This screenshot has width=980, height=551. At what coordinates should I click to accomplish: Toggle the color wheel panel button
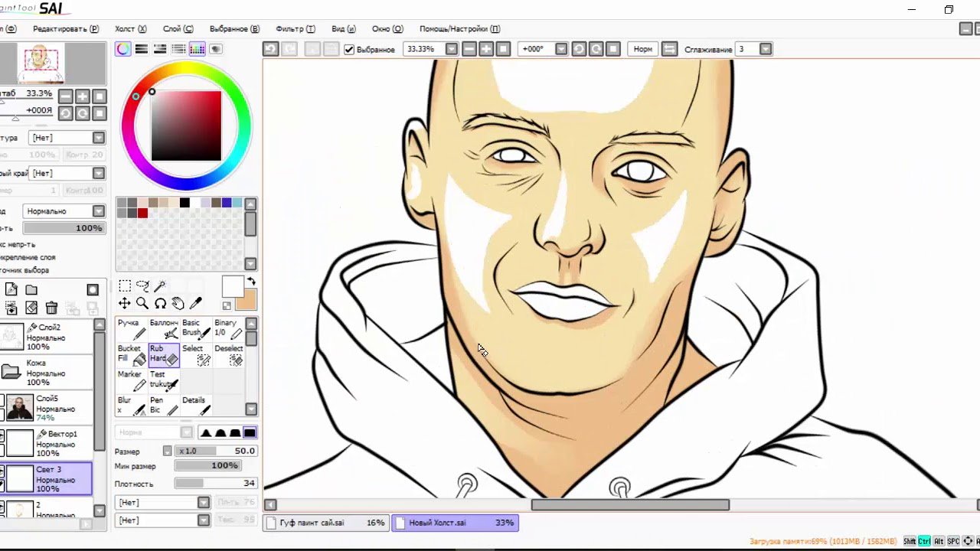(x=122, y=49)
